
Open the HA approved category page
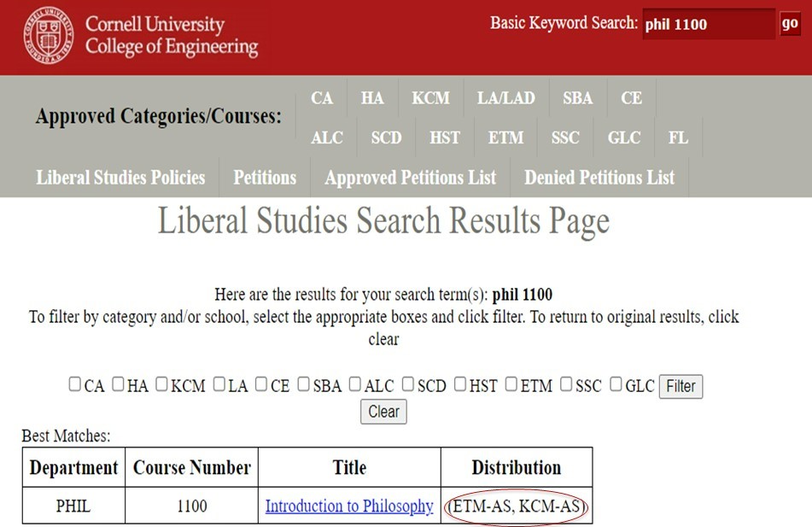pyautogui.click(x=372, y=97)
